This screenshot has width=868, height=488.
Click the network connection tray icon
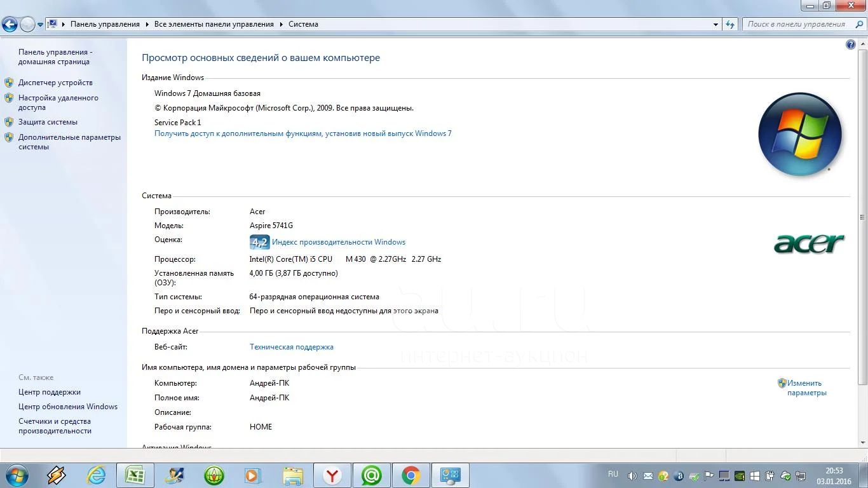coord(801,476)
